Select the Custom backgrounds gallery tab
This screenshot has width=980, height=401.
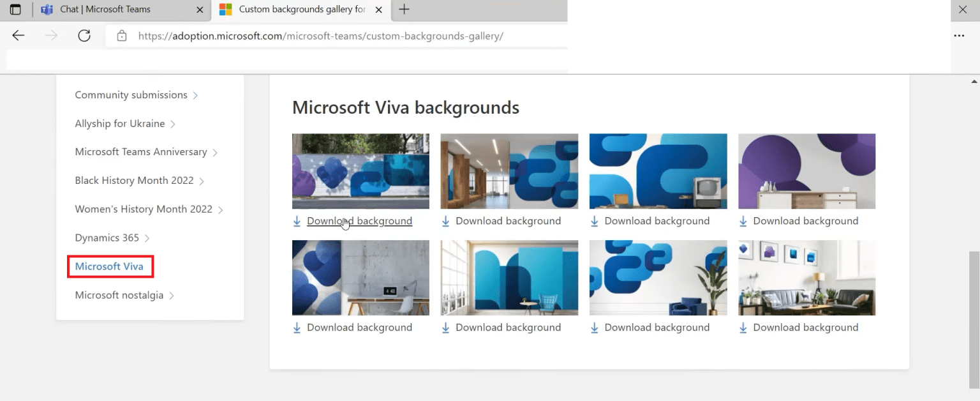(x=300, y=10)
